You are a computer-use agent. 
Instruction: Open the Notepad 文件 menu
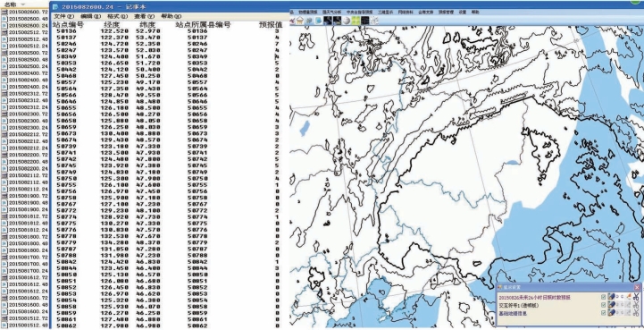tap(63, 16)
